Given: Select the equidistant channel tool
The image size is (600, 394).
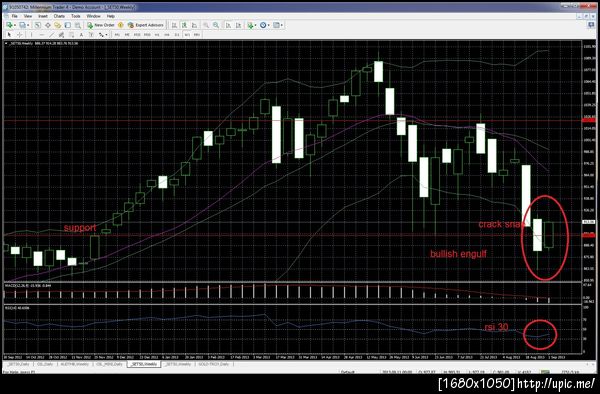Looking at the screenshot, I should [x=61, y=34].
